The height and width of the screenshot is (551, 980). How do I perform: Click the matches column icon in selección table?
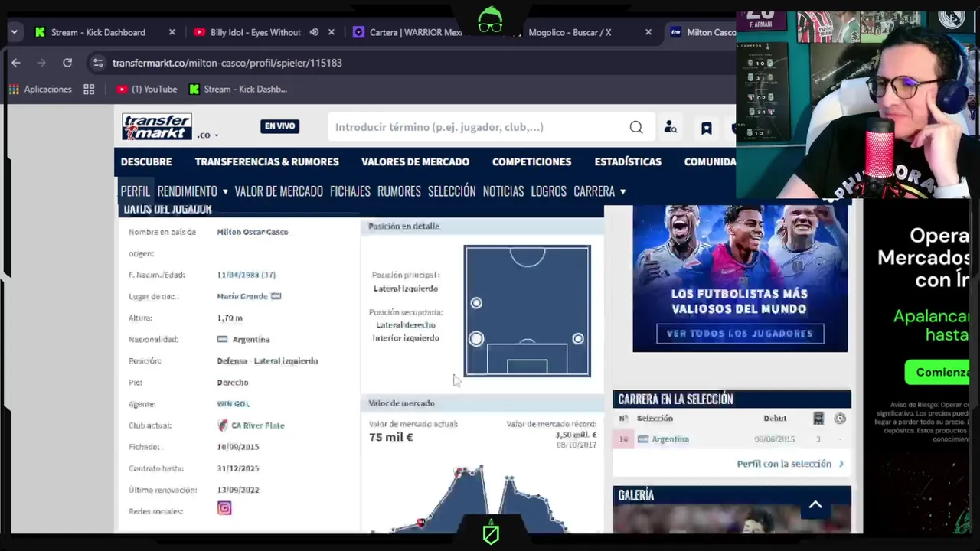click(818, 418)
